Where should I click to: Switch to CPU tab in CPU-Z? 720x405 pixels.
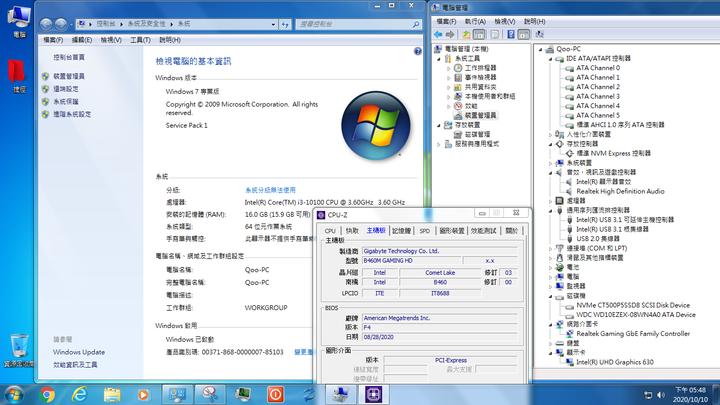coord(330,231)
